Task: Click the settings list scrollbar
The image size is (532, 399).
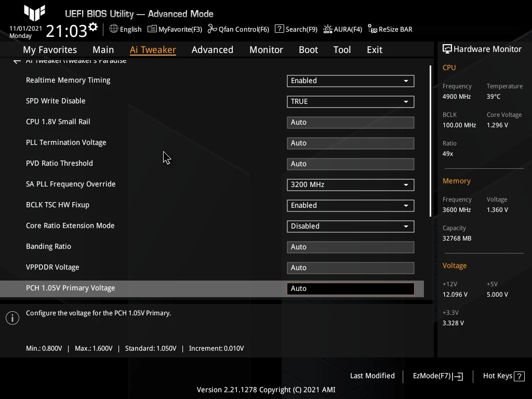Action: [430, 141]
